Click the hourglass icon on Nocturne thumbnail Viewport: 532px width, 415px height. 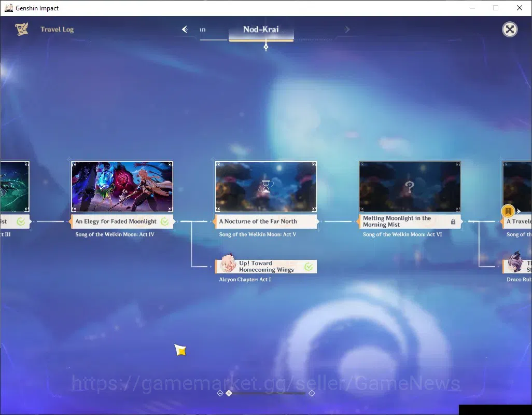(266, 186)
